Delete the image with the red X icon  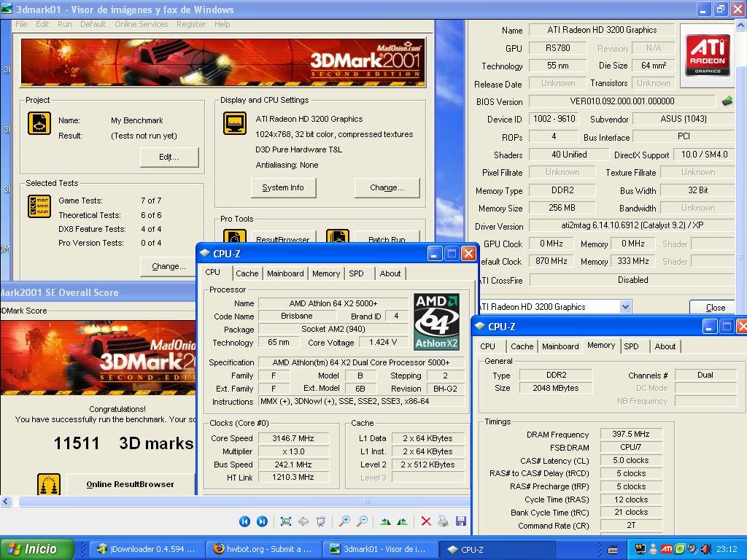tap(426, 521)
